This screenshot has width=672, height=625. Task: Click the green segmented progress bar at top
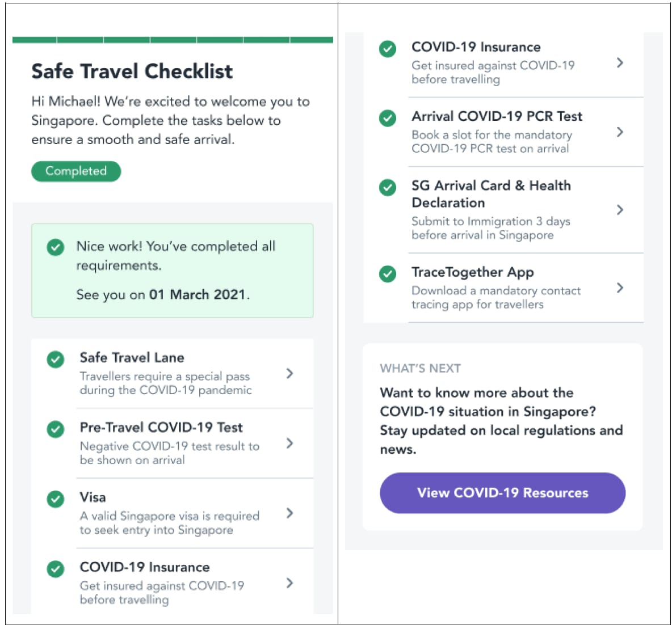[x=173, y=40]
